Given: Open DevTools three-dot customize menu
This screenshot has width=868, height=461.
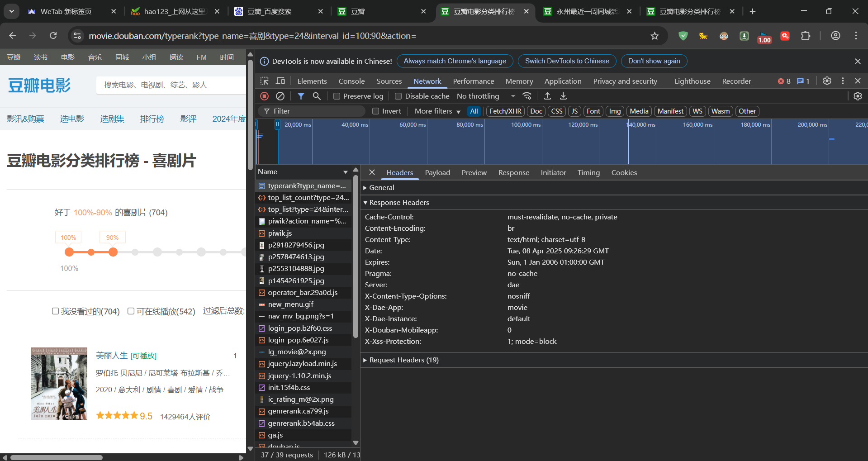Looking at the screenshot, I should click(843, 81).
